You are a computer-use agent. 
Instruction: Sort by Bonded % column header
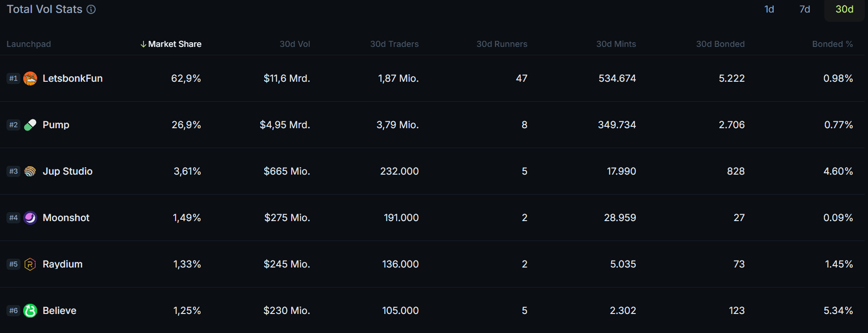832,44
